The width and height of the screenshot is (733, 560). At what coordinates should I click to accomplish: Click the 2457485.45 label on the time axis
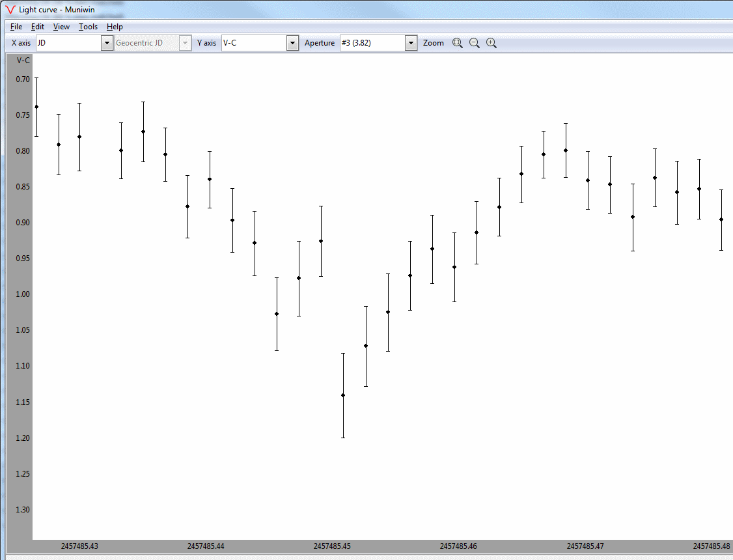331,546
